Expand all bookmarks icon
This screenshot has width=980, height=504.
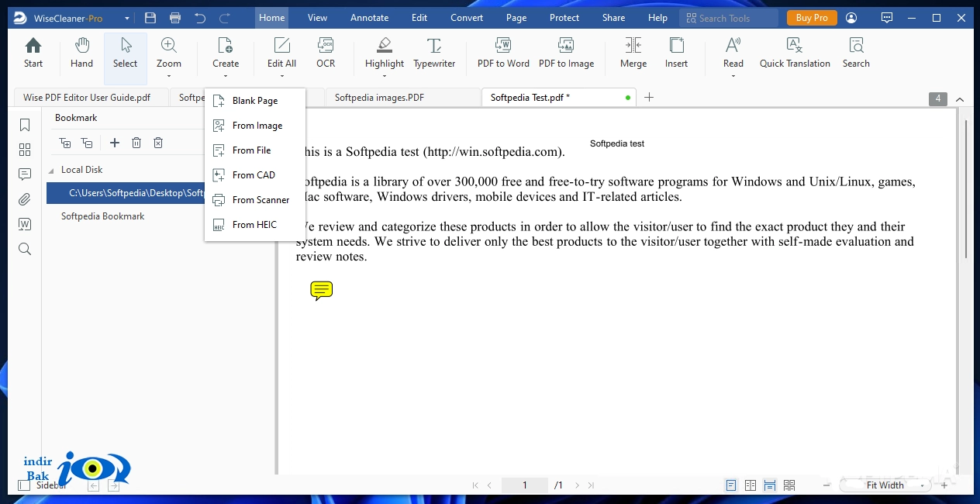(x=65, y=143)
